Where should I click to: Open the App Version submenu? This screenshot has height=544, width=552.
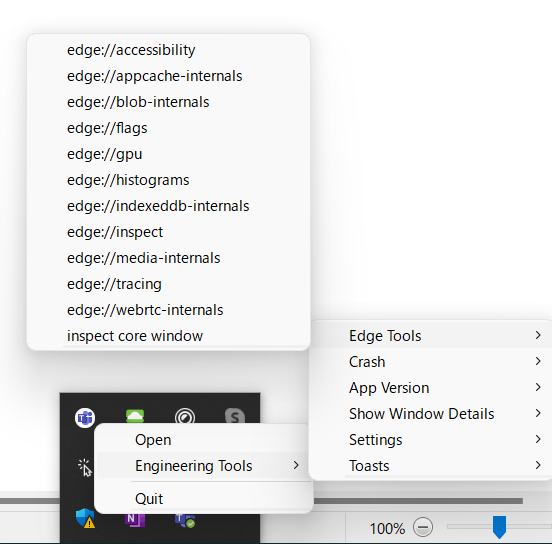click(x=431, y=388)
